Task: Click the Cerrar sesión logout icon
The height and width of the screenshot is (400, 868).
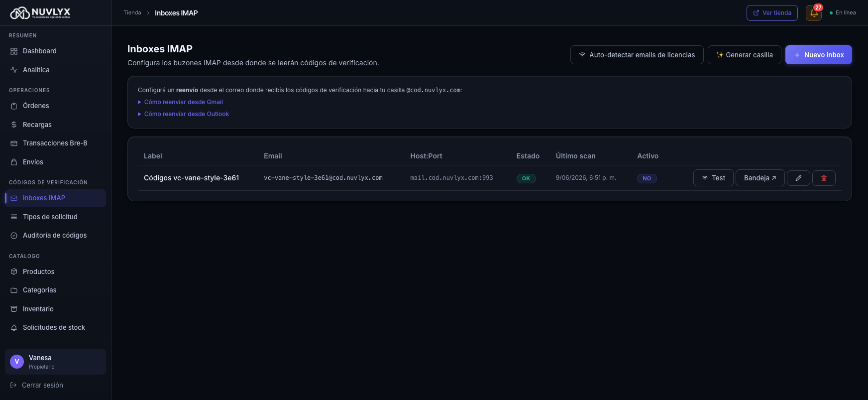Action: click(13, 385)
